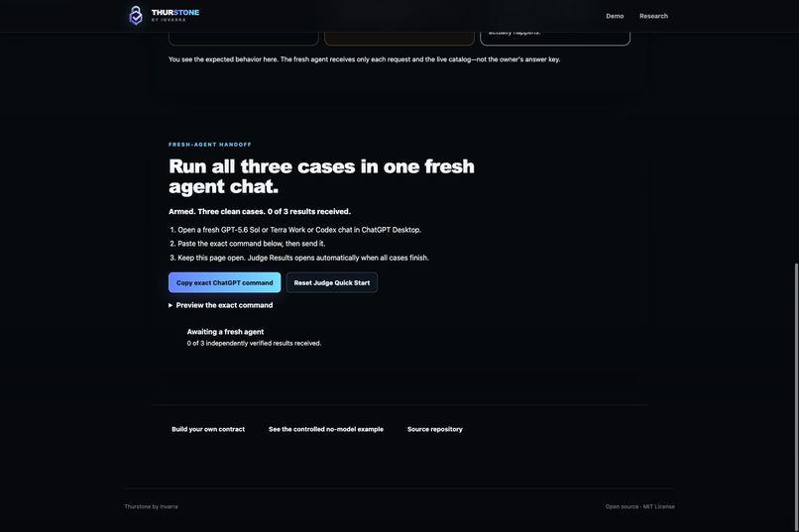Image resolution: width=799 pixels, height=532 pixels.
Task: Copy the exact ChatGPT command
Action: pos(225,282)
